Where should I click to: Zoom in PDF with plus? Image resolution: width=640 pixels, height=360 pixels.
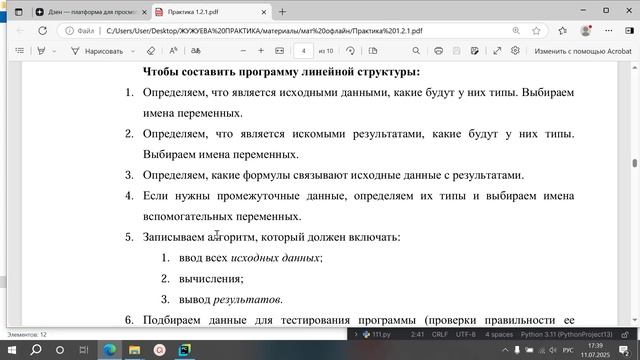pyautogui.click(x=261, y=51)
